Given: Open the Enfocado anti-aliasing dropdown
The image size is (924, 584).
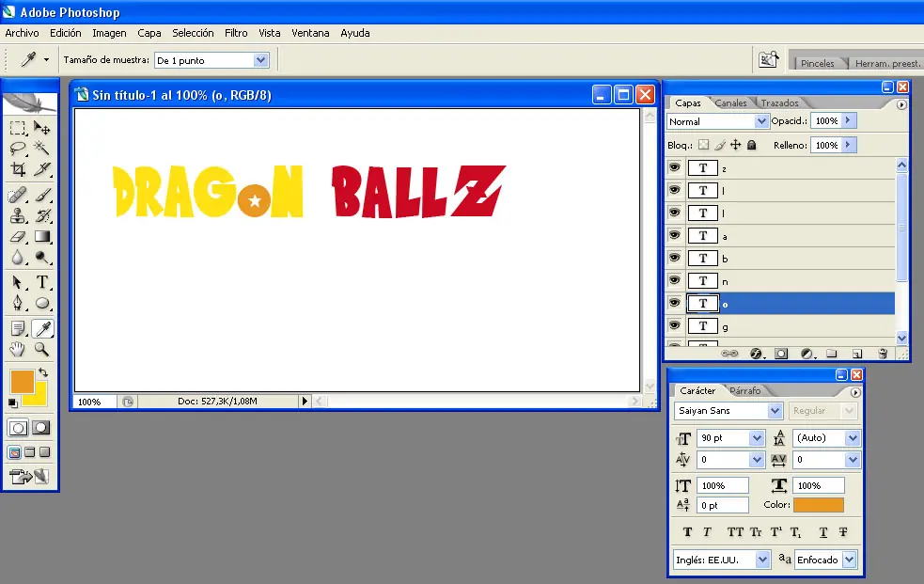Looking at the screenshot, I should [849, 560].
